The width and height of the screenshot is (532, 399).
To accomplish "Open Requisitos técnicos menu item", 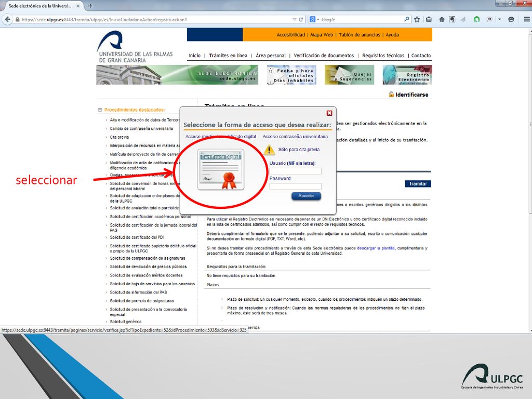I will tap(383, 55).
